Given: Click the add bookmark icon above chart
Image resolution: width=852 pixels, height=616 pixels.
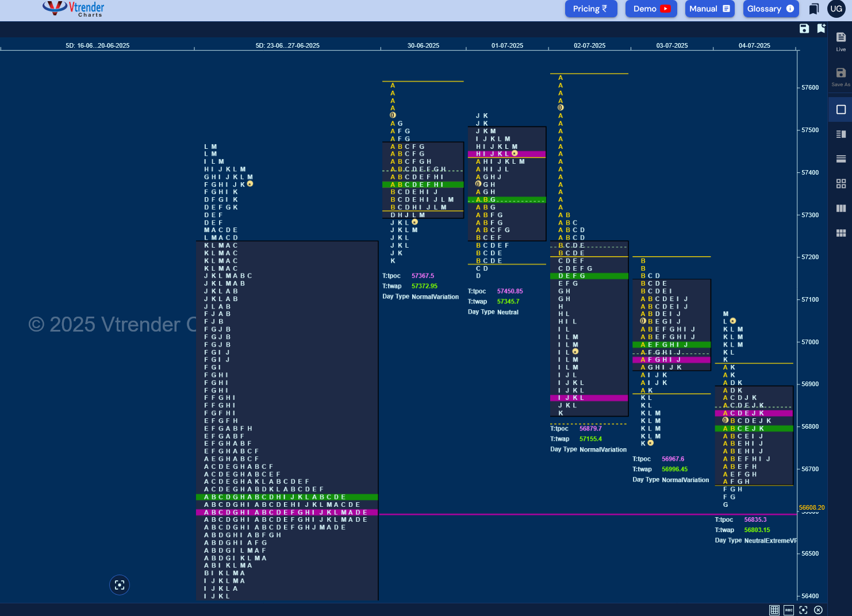Looking at the screenshot, I should [x=821, y=29].
